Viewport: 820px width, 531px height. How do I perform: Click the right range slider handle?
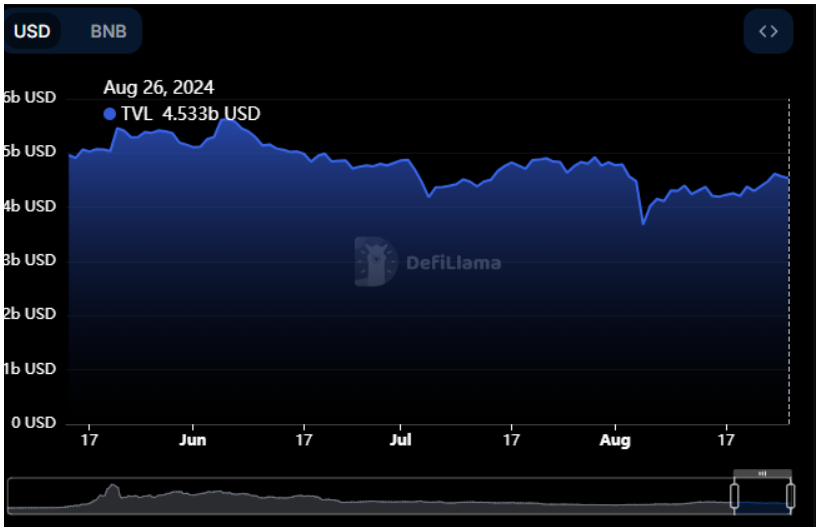tap(790, 495)
